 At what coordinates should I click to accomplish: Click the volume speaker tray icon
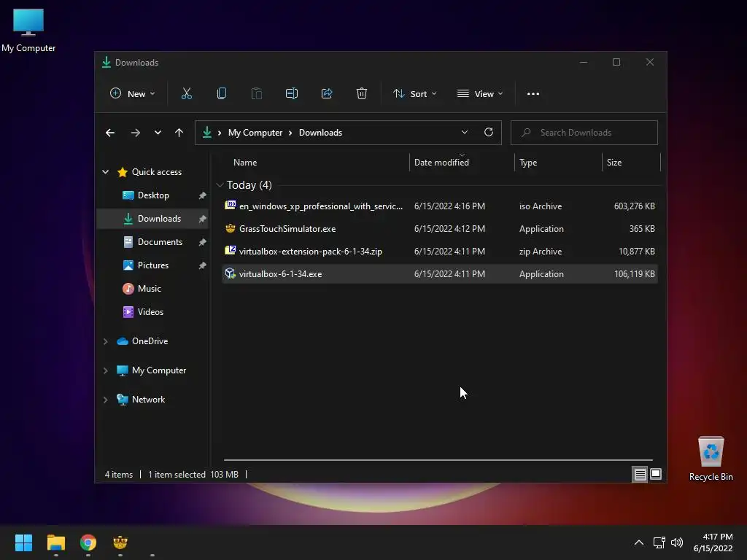click(676, 542)
